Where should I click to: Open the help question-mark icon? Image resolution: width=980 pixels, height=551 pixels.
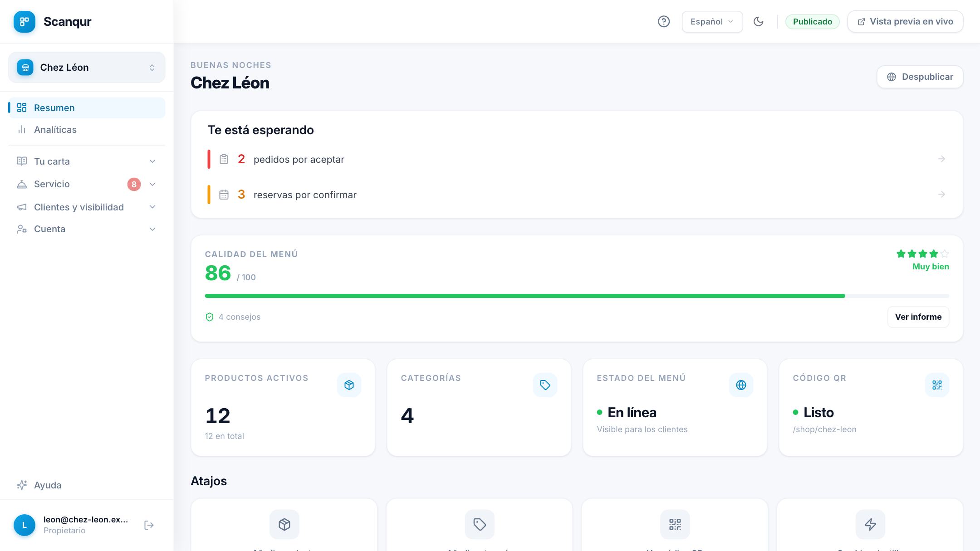click(664, 21)
